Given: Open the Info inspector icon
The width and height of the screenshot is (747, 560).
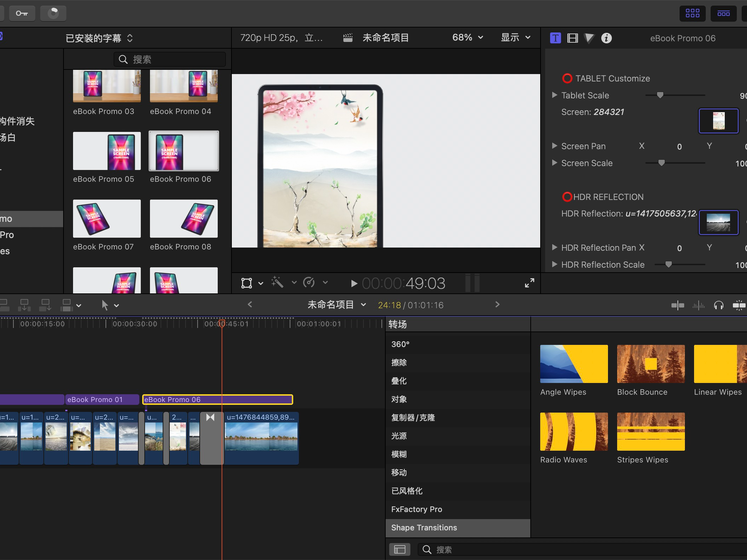Looking at the screenshot, I should tap(607, 38).
